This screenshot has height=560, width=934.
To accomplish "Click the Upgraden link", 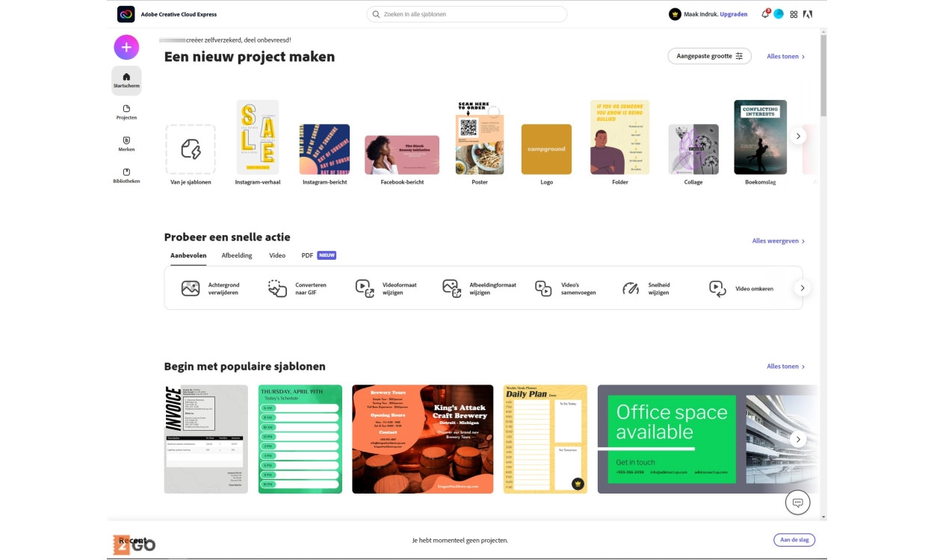I will (x=733, y=14).
